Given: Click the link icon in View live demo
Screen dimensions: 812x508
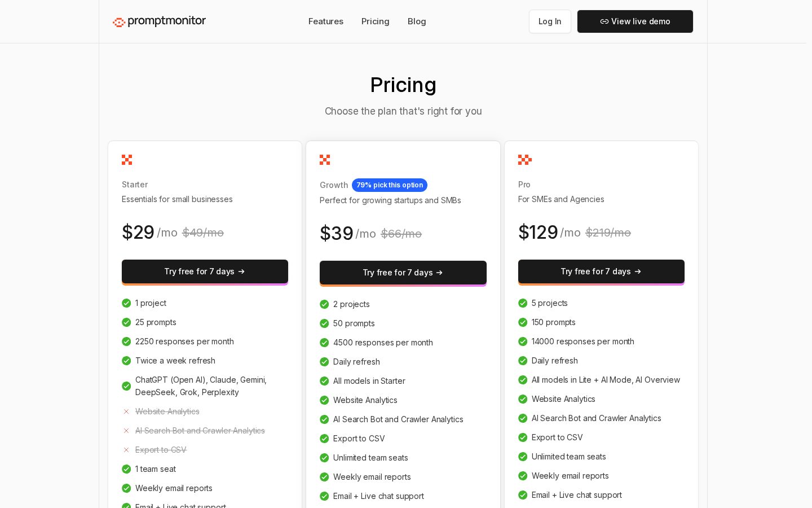Looking at the screenshot, I should coord(604,21).
